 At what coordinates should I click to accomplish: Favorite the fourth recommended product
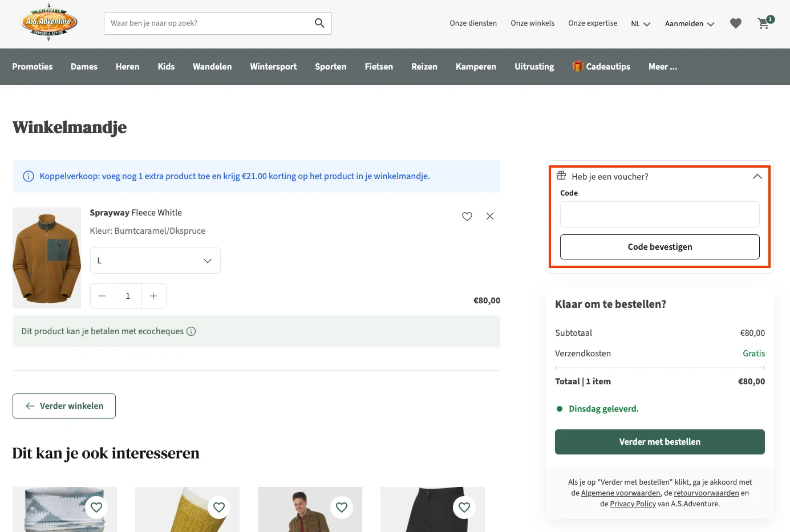coord(464,507)
